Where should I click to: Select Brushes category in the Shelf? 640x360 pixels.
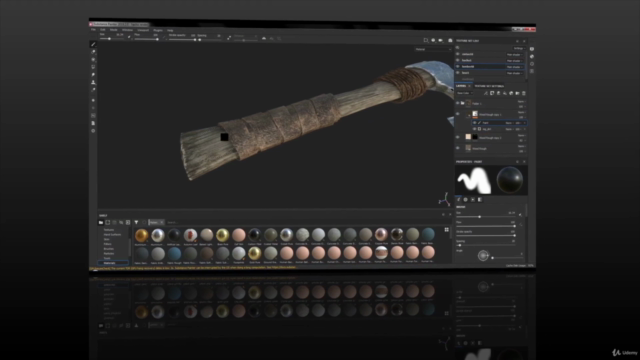[x=109, y=249]
